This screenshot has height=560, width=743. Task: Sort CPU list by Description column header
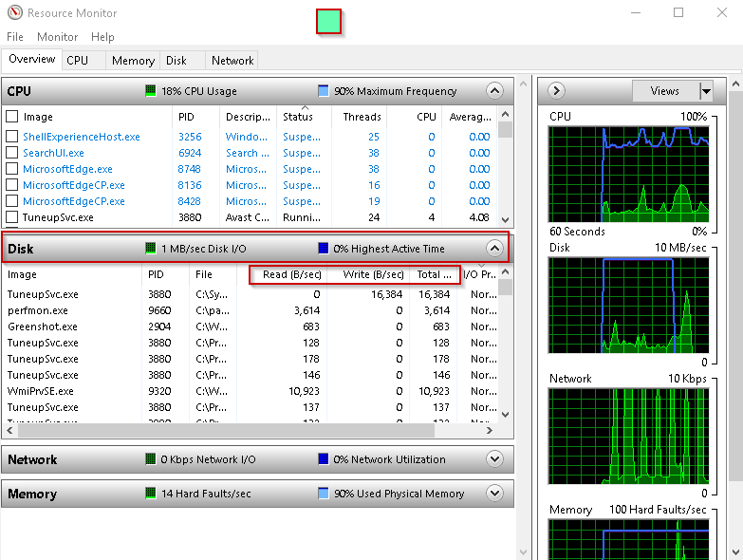click(x=248, y=117)
